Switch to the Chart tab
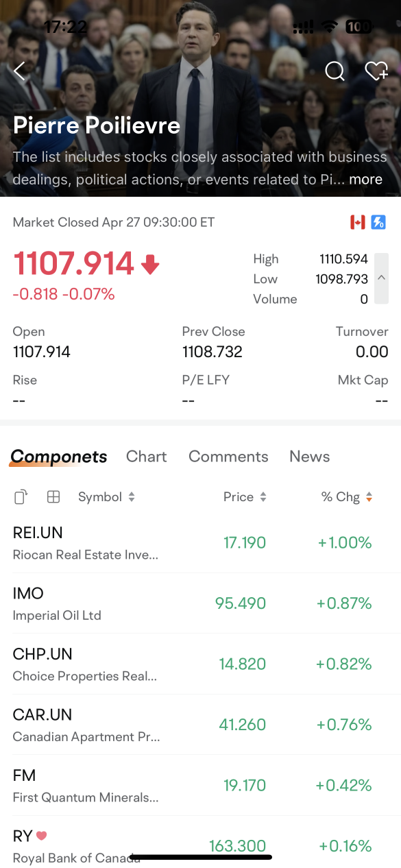The width and height of the screenshot is (401, 868). pyautogui.click(x=147, y=457)
